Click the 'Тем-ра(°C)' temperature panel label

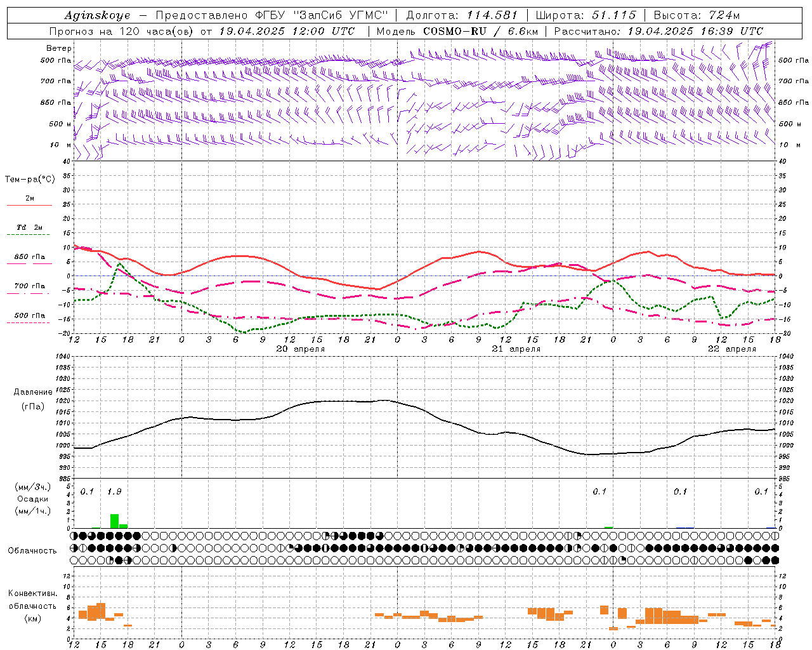click(30, 180)
